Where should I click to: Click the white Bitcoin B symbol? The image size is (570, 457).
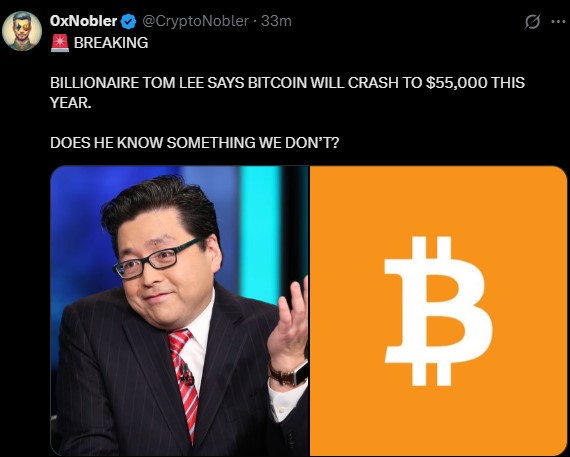[438, 311]
